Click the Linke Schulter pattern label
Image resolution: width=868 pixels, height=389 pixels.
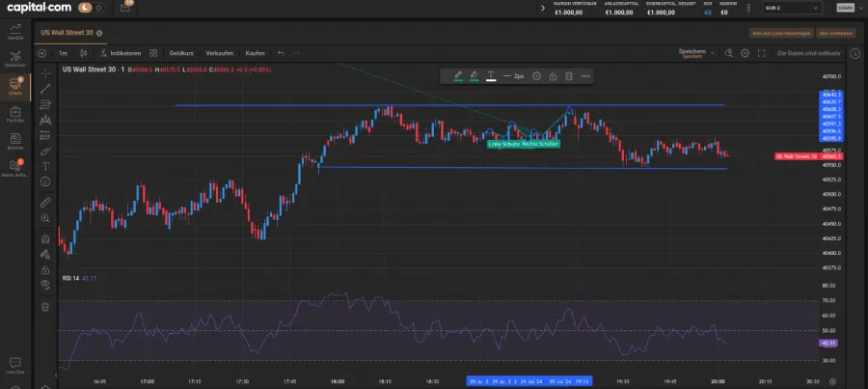point(504,144)
